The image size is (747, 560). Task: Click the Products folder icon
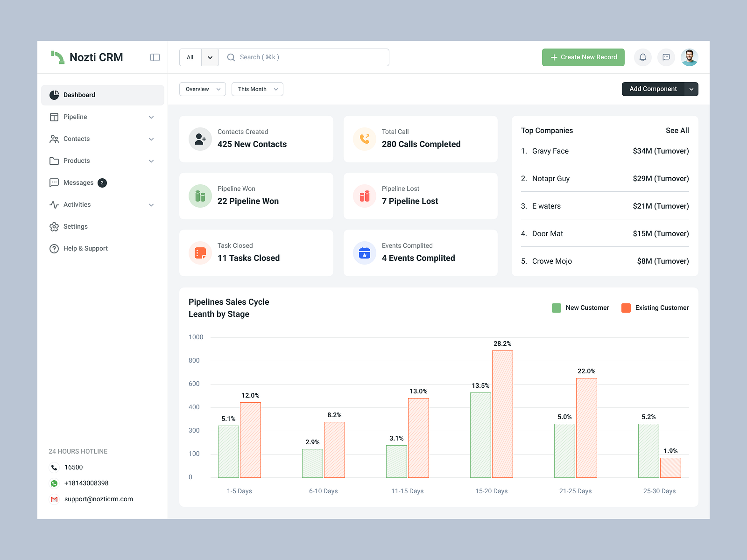pos(54,161)
